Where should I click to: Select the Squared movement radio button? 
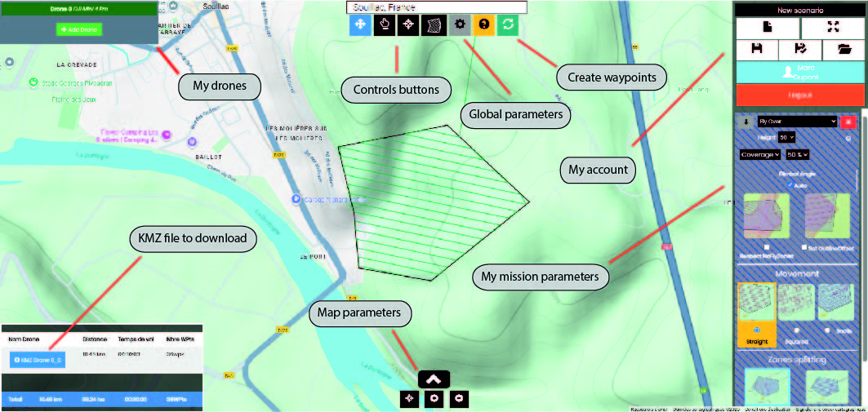pos(798,330)
